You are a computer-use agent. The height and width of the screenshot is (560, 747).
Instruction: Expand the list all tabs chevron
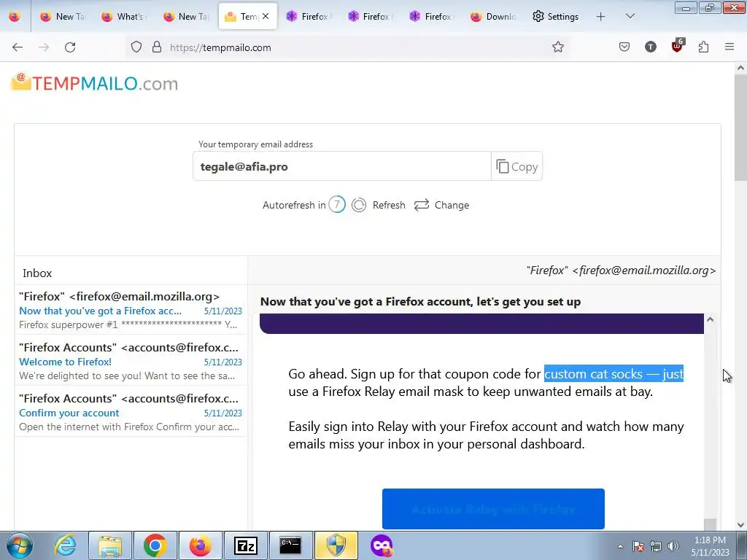(630, 16)
